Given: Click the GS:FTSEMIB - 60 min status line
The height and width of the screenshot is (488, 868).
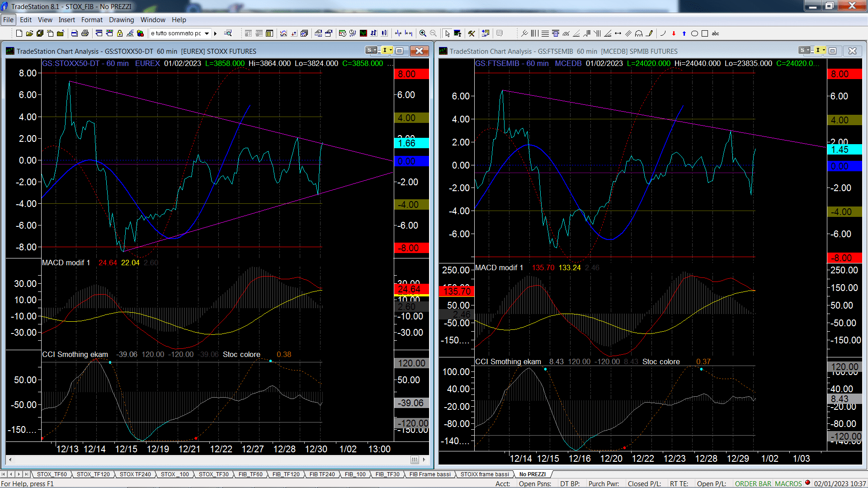Looking at the screenshot, I should pos(512,63).
